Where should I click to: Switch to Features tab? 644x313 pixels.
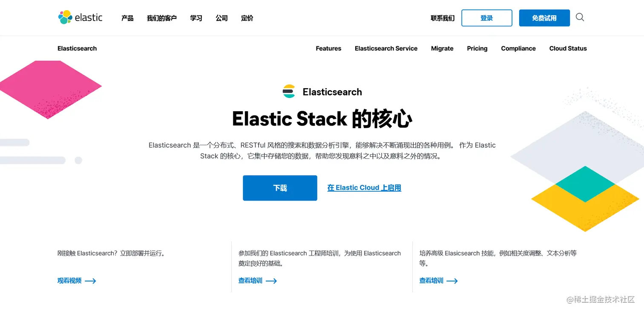point(328,49)
